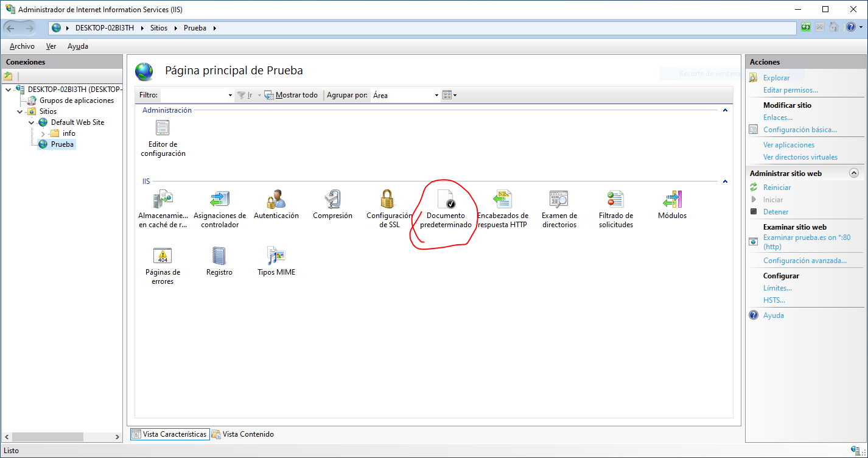Select Grupos de aplicaciones in tree

[77, 100]
